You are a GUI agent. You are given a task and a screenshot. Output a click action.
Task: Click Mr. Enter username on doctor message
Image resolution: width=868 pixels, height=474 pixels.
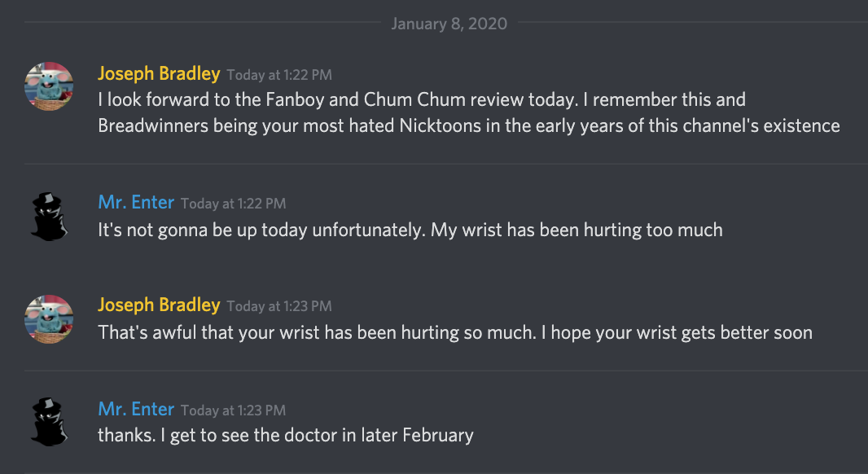click(136, 409)
